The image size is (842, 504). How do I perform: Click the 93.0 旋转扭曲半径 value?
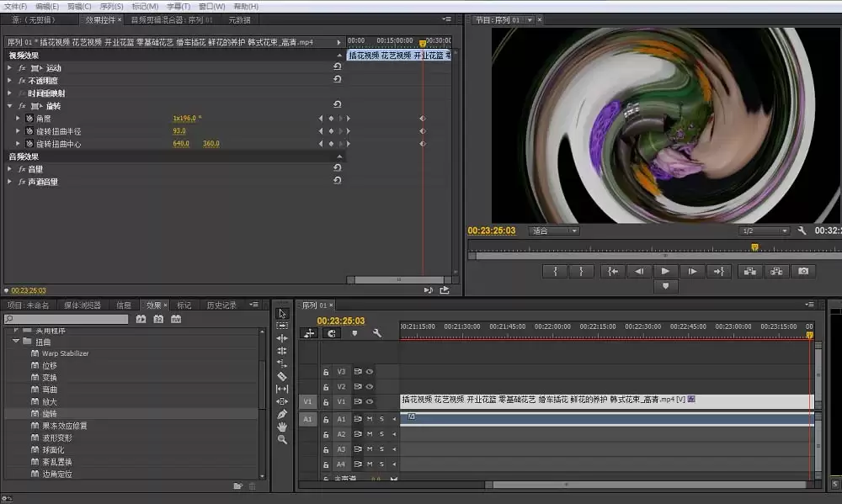pyautogui.click(x=179, y=131)
